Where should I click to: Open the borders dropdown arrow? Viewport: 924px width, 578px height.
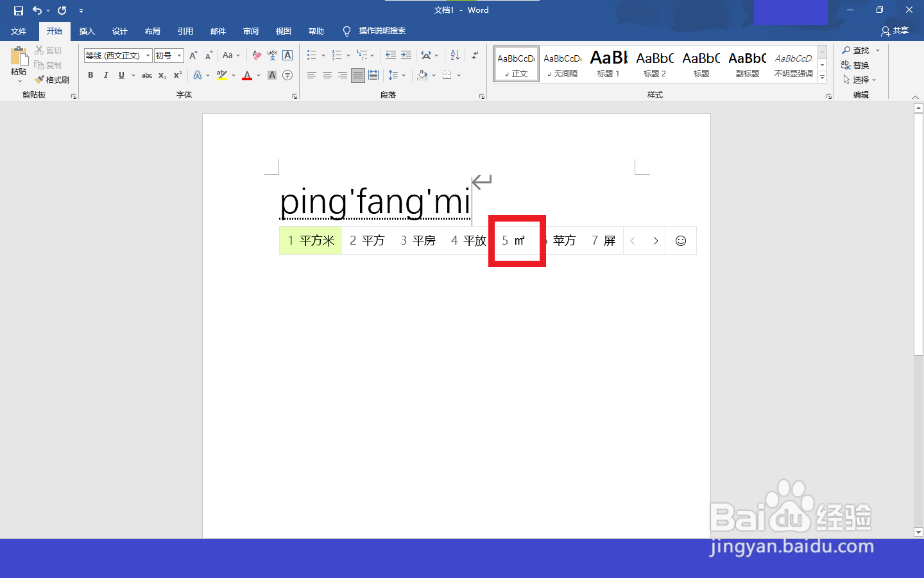(459, 75)
